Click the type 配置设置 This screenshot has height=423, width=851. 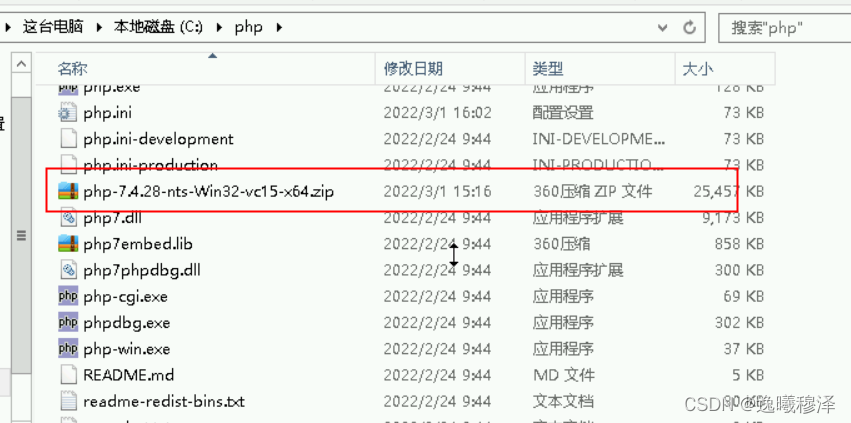coord(563,113)
